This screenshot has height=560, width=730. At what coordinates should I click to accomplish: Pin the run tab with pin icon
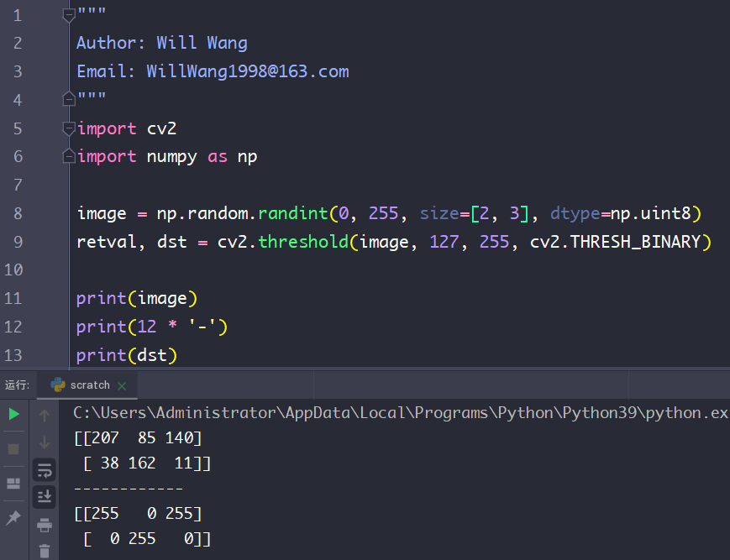pyautogui.click(x=13, y=517)
